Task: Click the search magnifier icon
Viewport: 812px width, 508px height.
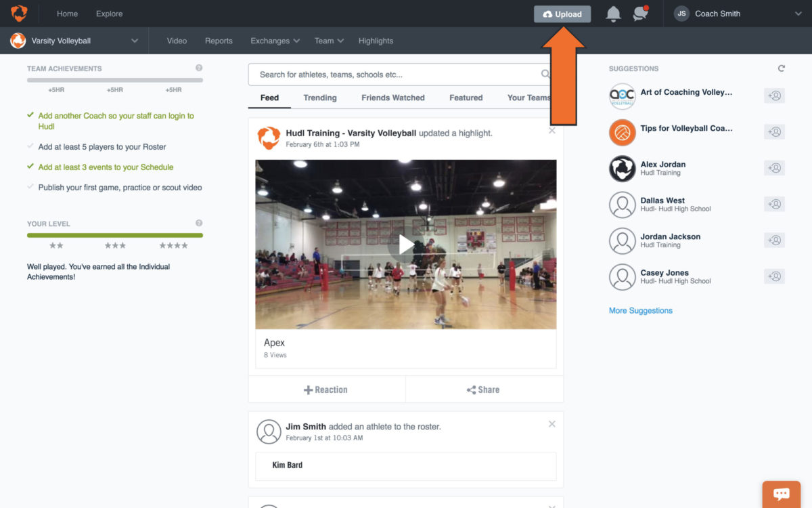Action: click(x=545, y=75)
